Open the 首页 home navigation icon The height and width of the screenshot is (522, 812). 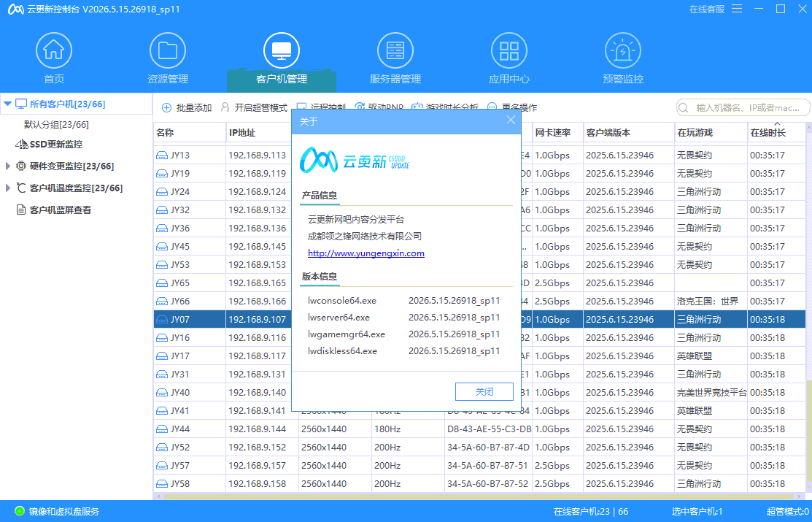pos(54,50)
